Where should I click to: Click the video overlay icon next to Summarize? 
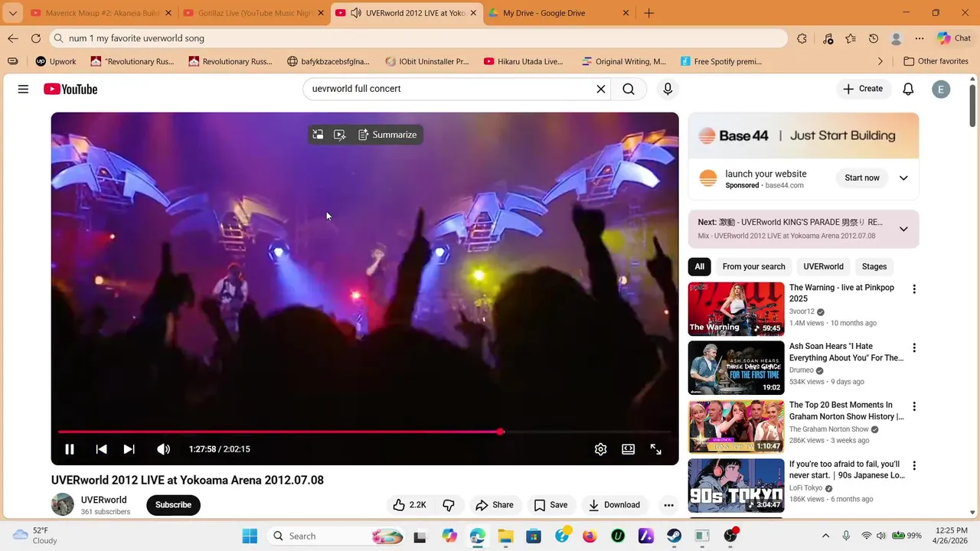click(x=340, y=135)
